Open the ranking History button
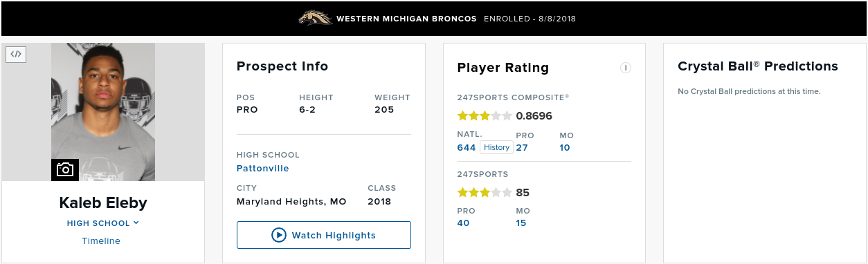This screenshot has width=868, height=264. 496,147
